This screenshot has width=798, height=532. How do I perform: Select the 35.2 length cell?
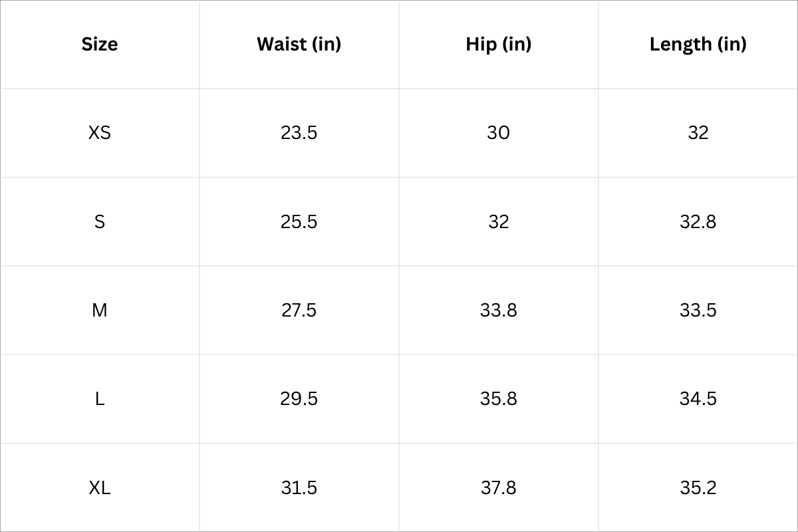pos(698,487)
